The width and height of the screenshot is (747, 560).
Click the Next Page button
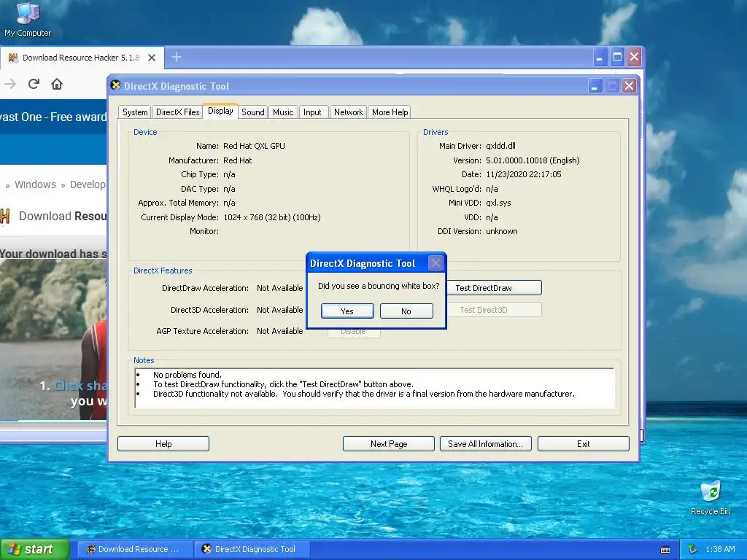pos(389,444)
